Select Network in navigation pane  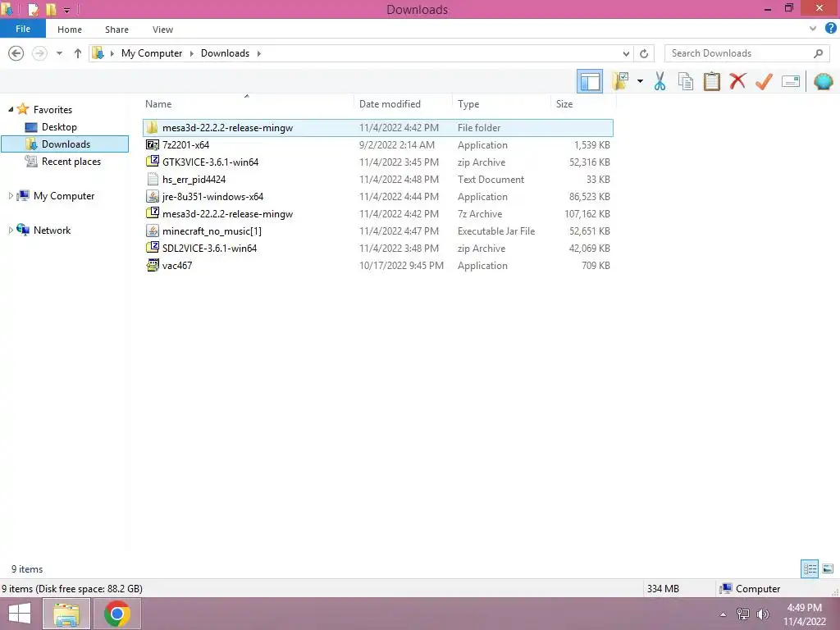click(x=52, y=230)
